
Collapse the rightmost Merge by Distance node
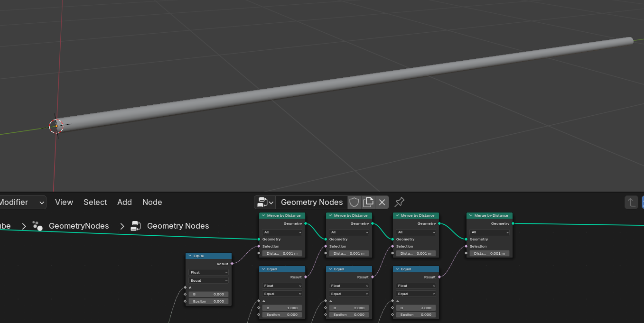pos(470,215)
